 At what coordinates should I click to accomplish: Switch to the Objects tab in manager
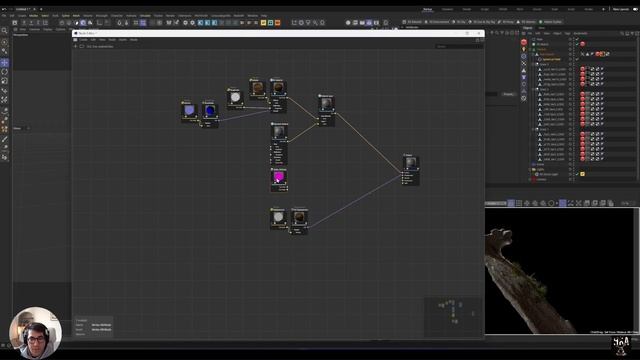(527, 28)
